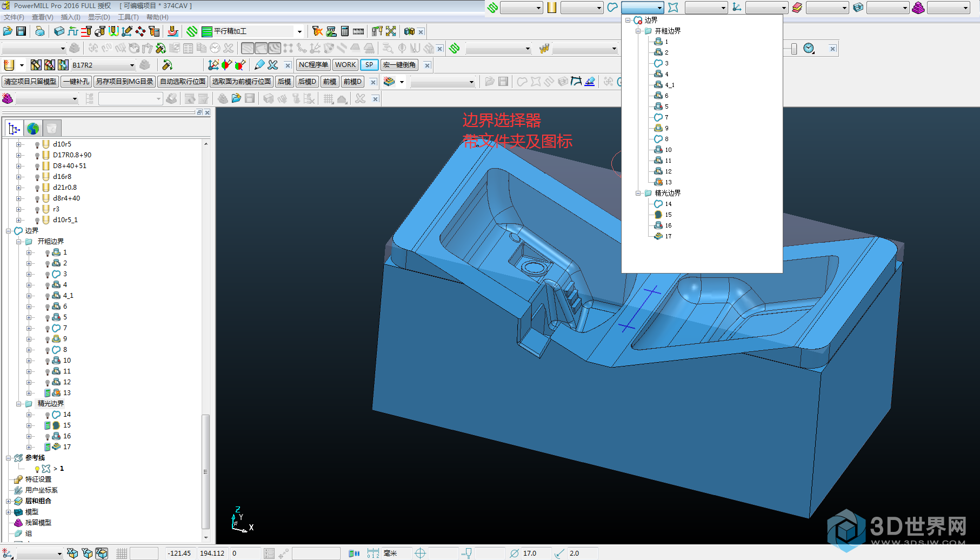
Task: Toggle lightbulb for boundary 16 in tree
Action: (48, 437)
